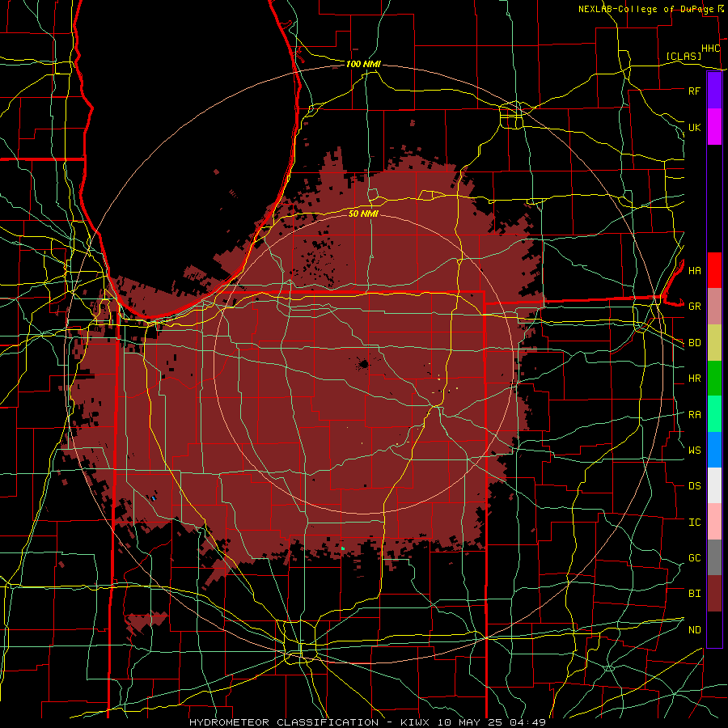Click the DS white legend swatch

pyautogui.click(x=714, y=485)
